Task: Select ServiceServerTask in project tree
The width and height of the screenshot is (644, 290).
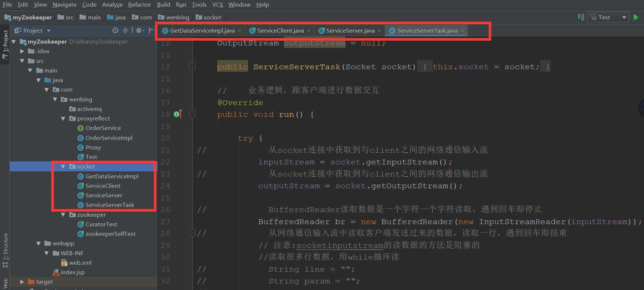Action: (106, 205)
